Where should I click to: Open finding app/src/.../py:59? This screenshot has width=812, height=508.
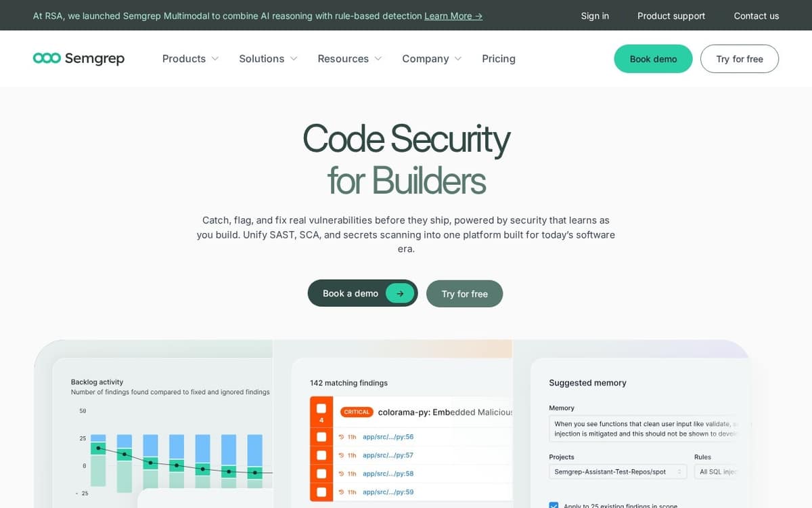coord(388,492)
